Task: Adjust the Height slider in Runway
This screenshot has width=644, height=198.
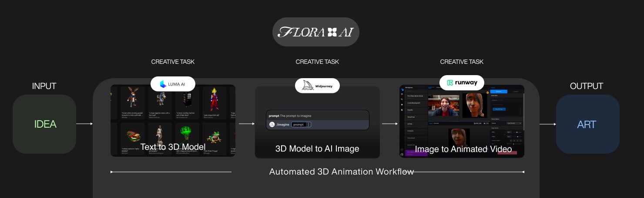Action: coord(517,137)
